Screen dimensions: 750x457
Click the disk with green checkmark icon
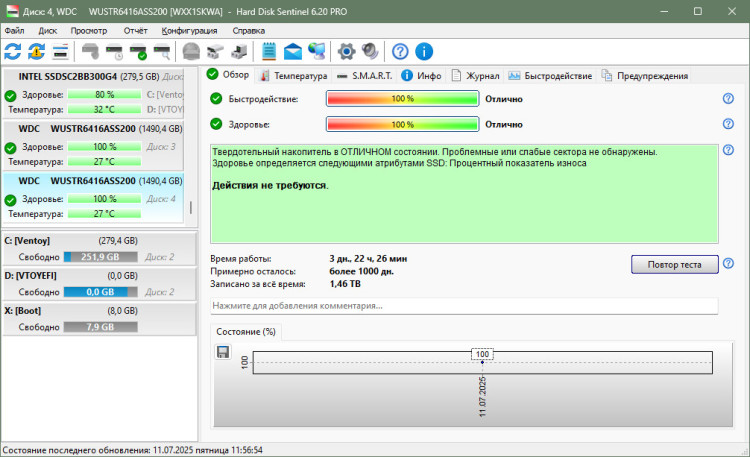point(138,52)
